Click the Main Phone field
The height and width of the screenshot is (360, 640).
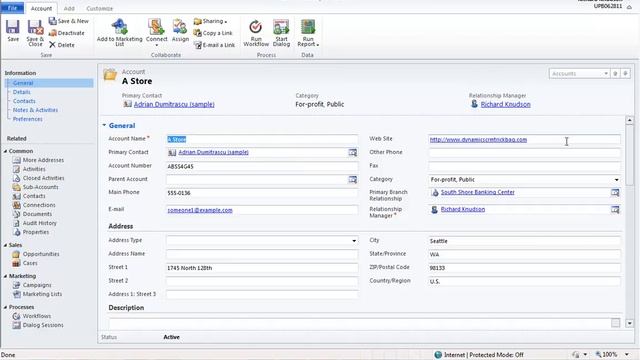pyautogui.click(x=262, y=193)
